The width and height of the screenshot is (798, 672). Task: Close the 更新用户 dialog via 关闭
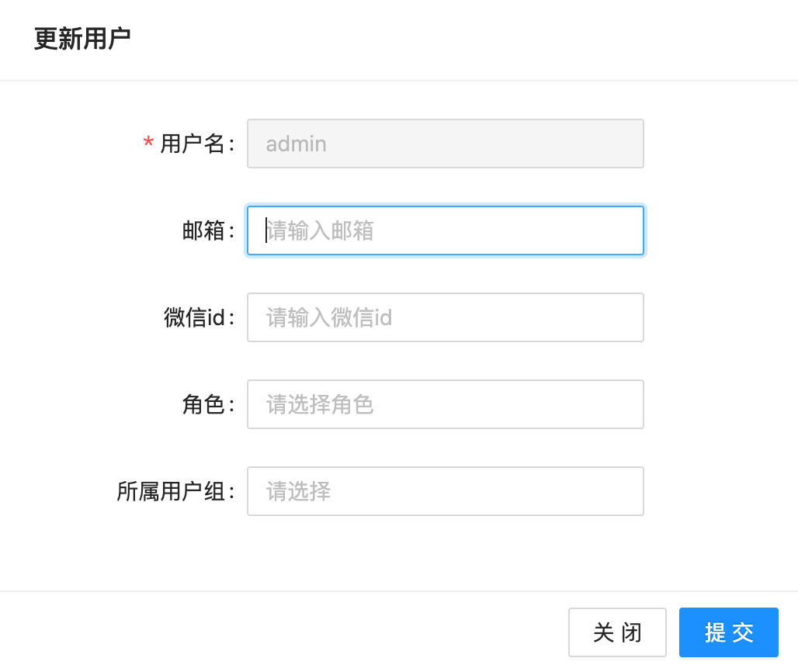pyautogui.click(x=617, y=632)
